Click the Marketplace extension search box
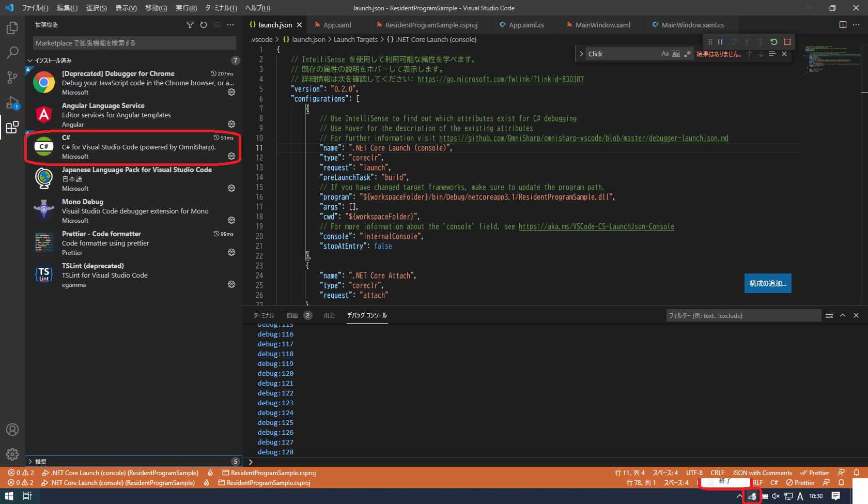Viewport: 868px width, 504px height. 134,43
